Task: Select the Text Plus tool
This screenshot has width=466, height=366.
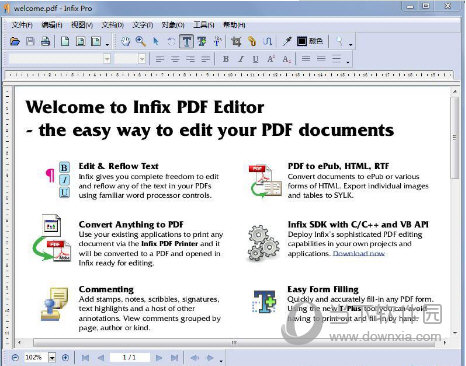Action: 202,41
